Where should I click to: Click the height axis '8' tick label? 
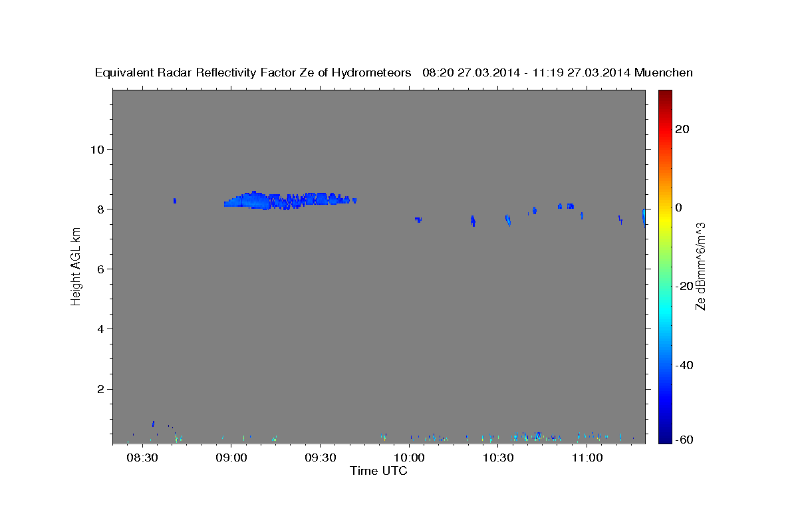[x=101, y=209]
